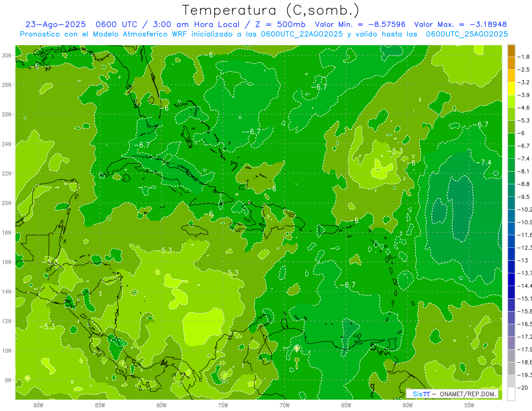Viewport: 532px width, 411px height.
Task: Click the 65W longitude axis label
Action: pyautogui.click(x=346, y=405)
